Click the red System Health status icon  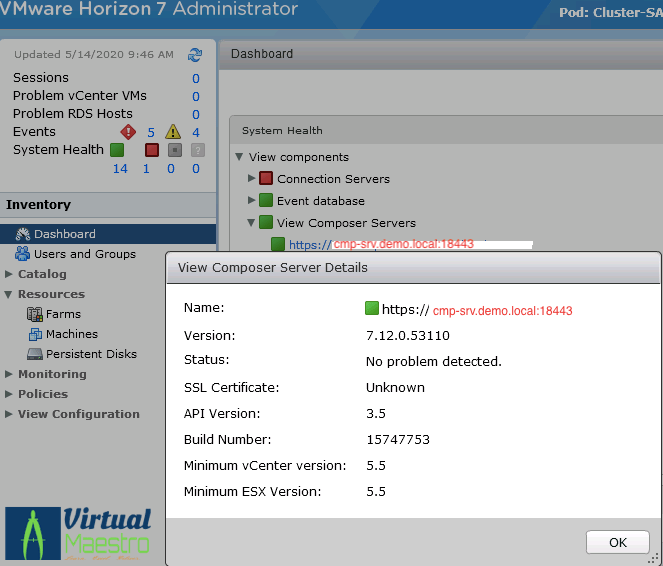(x=151, y=150)
